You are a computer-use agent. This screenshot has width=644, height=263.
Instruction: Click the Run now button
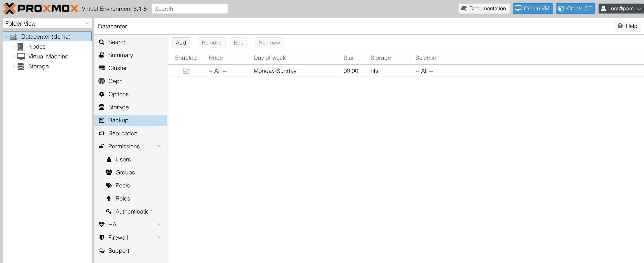coord(269,42)
